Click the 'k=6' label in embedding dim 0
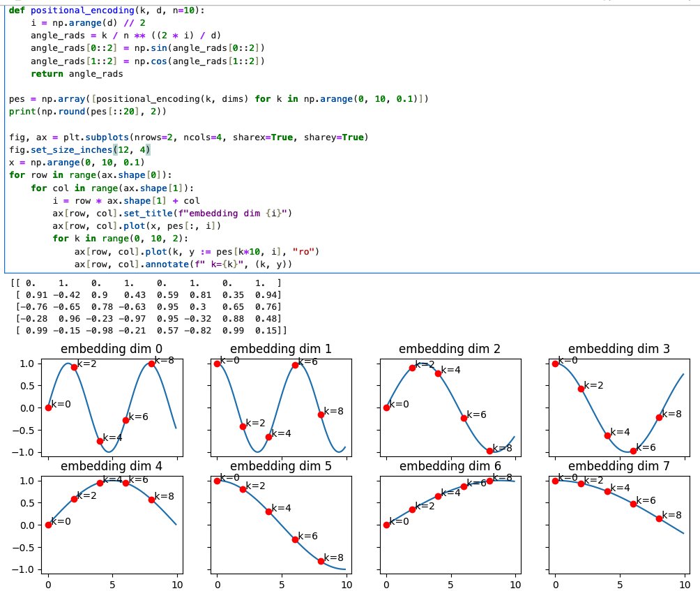 pyautogui.click(x=138, y=417)
